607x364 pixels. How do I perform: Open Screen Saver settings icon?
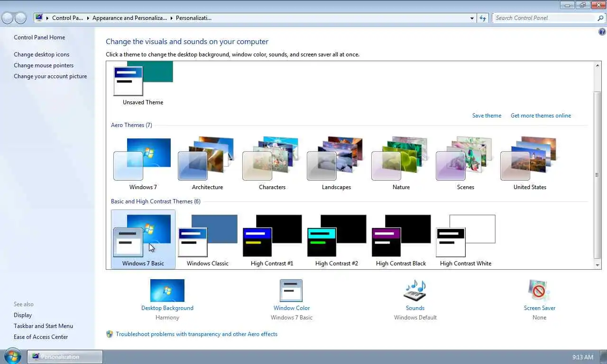click(x=539, y=291)
